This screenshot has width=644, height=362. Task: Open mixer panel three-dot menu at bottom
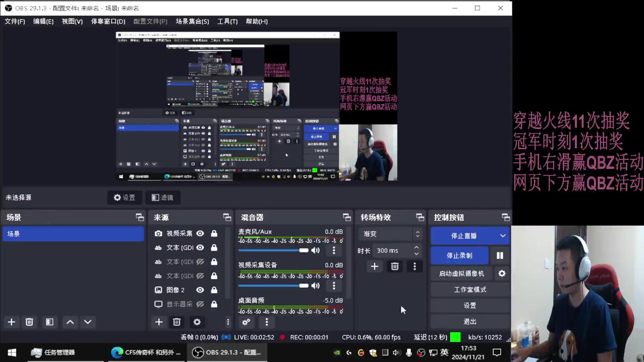pyautogui.click(x=267, y=322)
